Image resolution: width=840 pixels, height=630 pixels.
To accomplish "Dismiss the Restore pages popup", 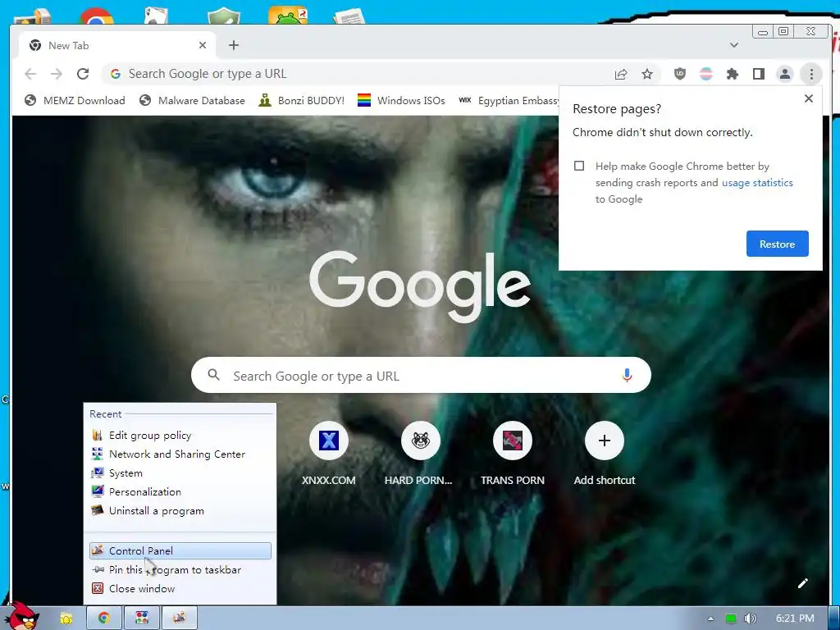I will tap(808, 98).
